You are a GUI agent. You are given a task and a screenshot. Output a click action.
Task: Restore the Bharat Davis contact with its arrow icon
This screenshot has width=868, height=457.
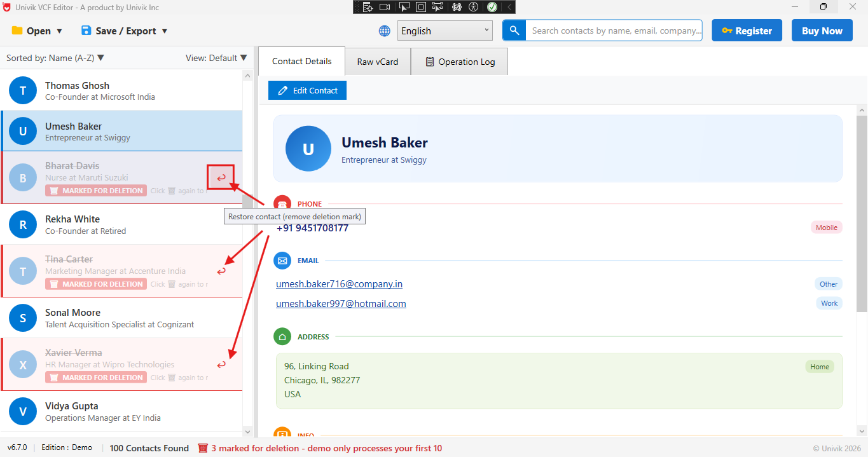tap(221, 177)
